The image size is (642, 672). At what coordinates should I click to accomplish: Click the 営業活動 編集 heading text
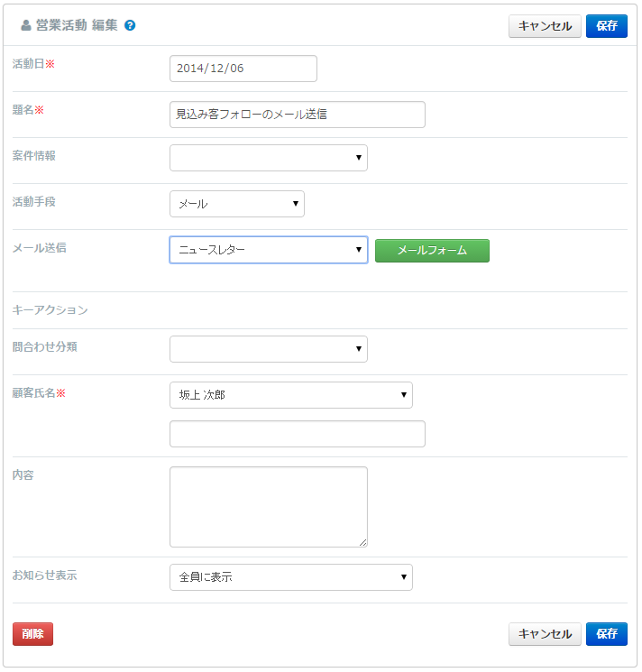[x=77, y=25]
